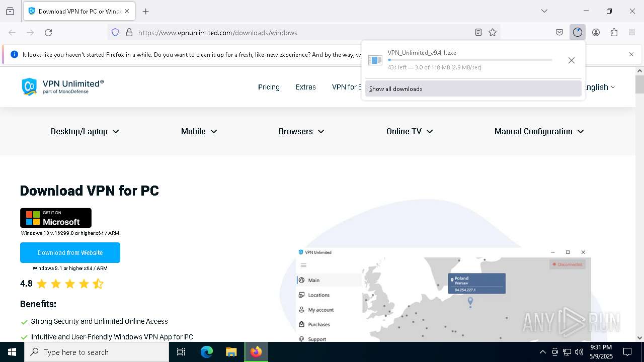Click the Firefox taskbar icon
644x362 pixels.
pyautogui.click(x=256, y=352)
